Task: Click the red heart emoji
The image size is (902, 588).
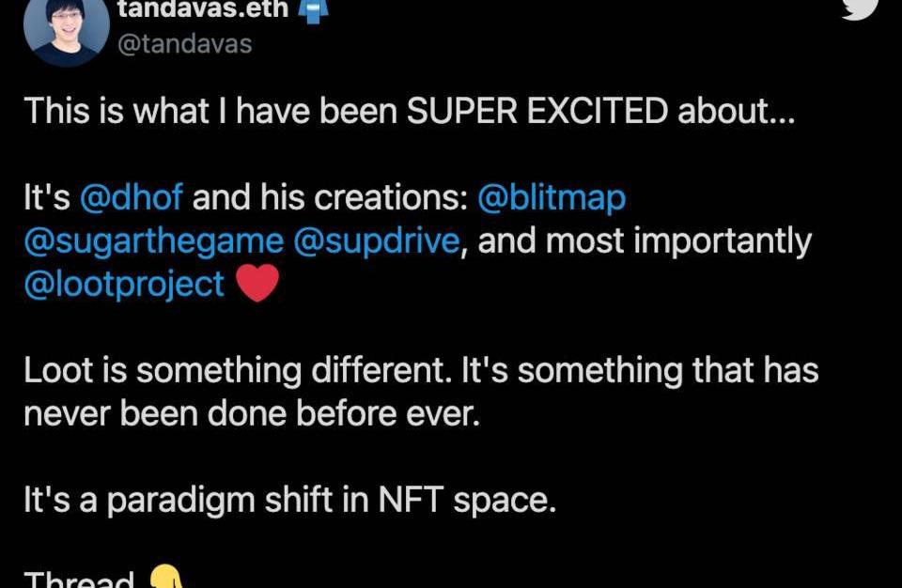Action: [257, 284]
